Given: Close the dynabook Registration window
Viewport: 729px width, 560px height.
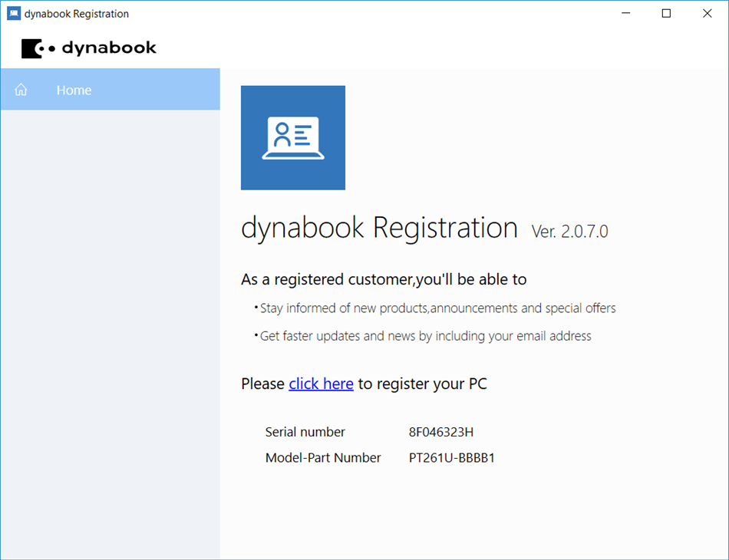Looking at the screenshot, I should [708, 14].
